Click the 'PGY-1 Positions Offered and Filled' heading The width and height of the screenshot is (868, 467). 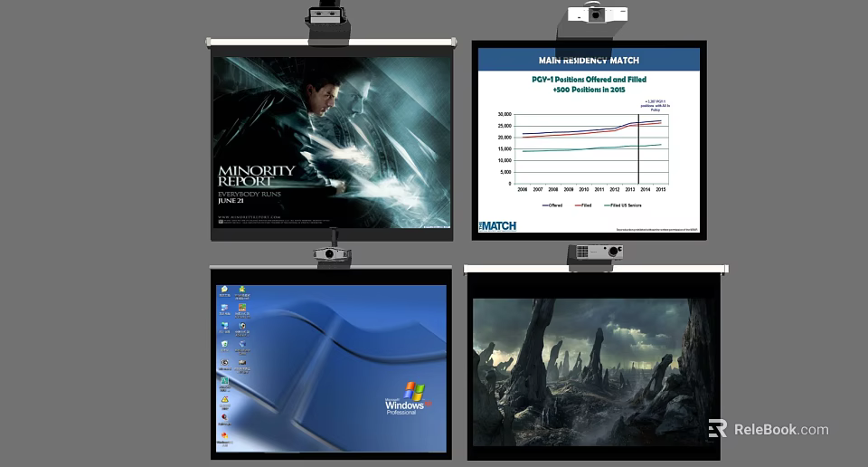coord(589,80)
